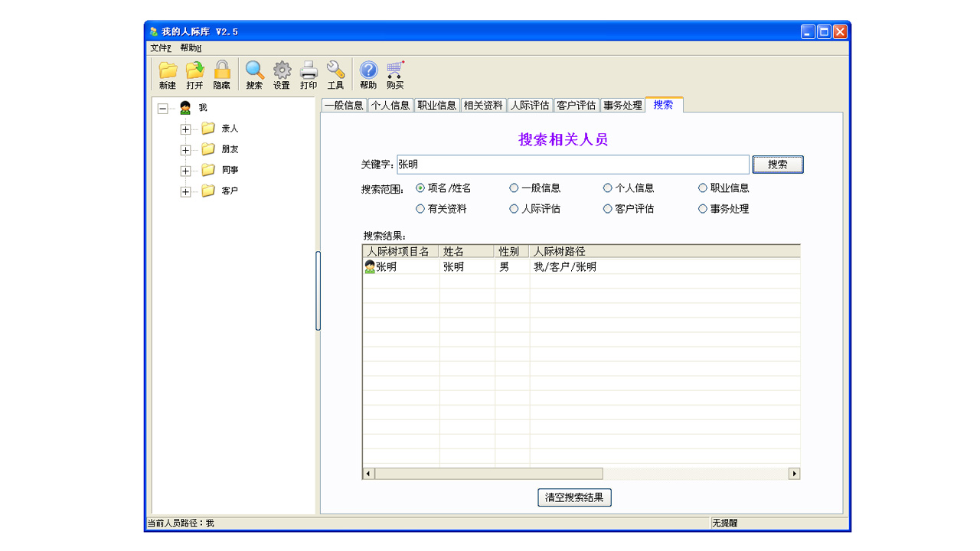Click the 隐藏 (Hide) lock icon
Viewport: 980px width, 551px height.
tap(221, 71)
